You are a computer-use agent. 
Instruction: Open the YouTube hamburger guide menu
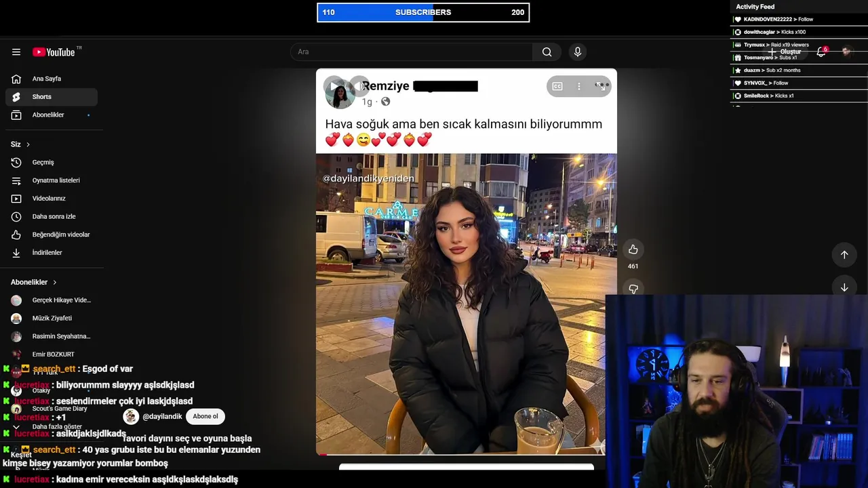[x=16, y=52]
